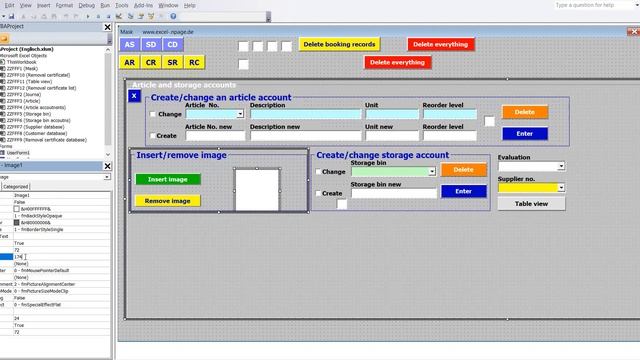Open the Article No. combo box dropdown
Viewport: 640px width, 360px height.
pyautogui.click(x=240, y=114)
